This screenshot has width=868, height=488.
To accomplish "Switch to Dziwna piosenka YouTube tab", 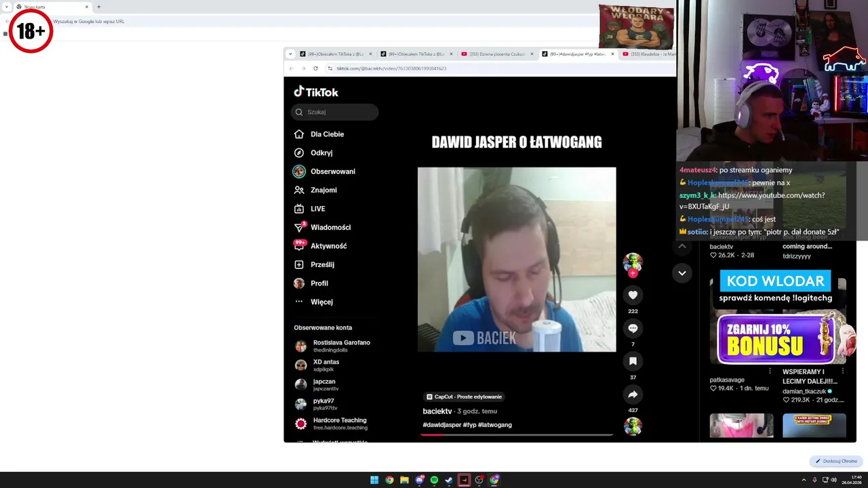I will pyautogui.click(x=497, y=54).
